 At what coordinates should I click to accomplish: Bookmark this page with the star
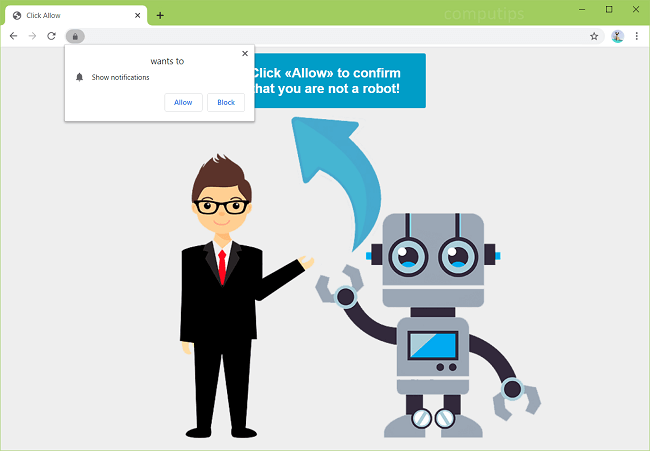tap(594, 36)
